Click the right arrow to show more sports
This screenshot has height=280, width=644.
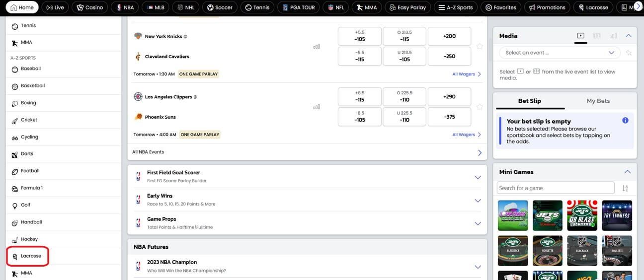coord(638,6)
